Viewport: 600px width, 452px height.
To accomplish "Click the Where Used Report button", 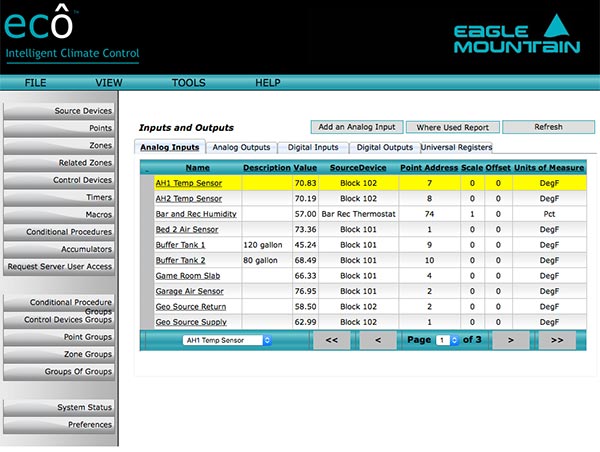I will (x=452, y=127).
